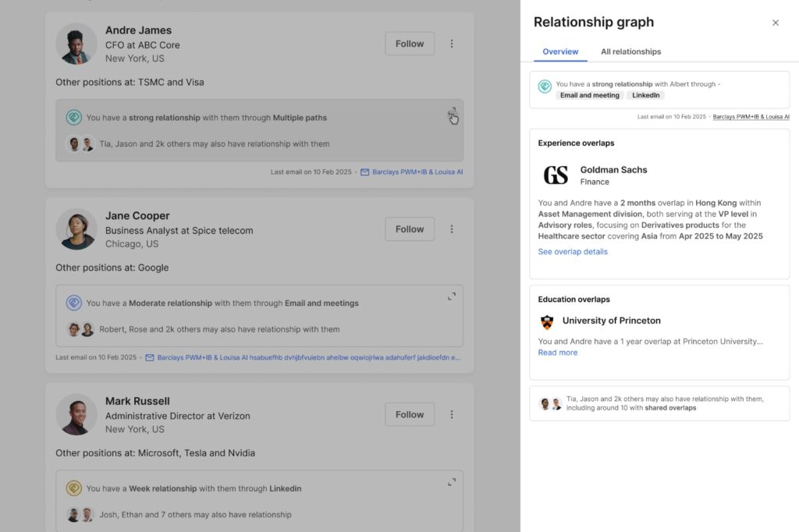Click the Goldman Sachs logo
Viewport: 799px width, 532px height.
[x=556, y=176]
